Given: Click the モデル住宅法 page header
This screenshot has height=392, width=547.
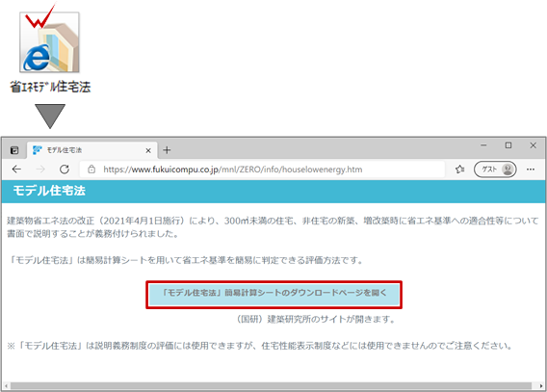Looking at the screenshot, I should [273, 191].
